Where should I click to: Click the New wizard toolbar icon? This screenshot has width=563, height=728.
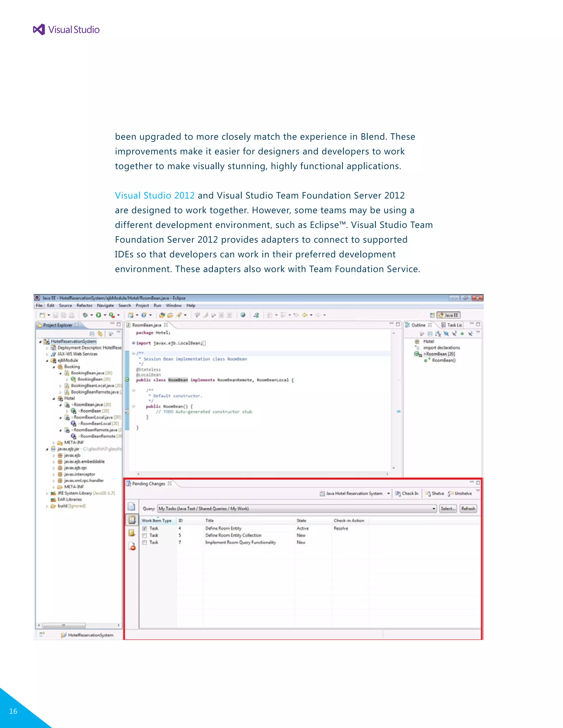(42, 315)
